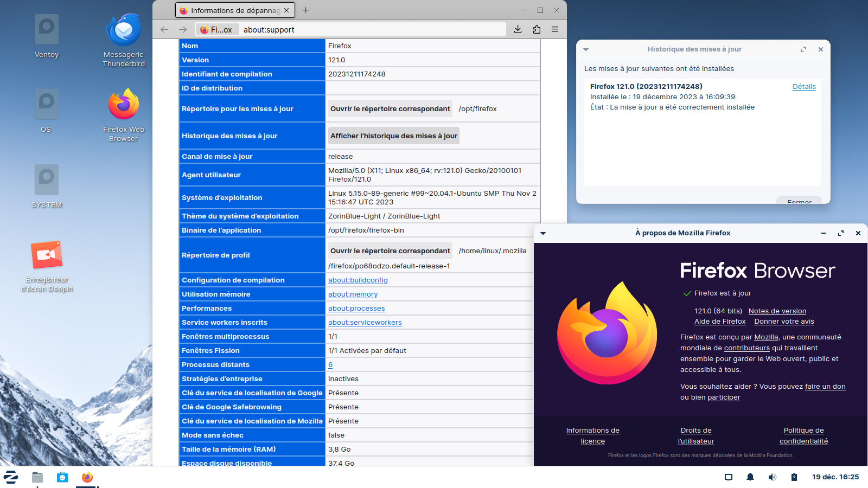868x488 pixels.
Task: Go forward in Firefox navigation
Action: [183, 30]
